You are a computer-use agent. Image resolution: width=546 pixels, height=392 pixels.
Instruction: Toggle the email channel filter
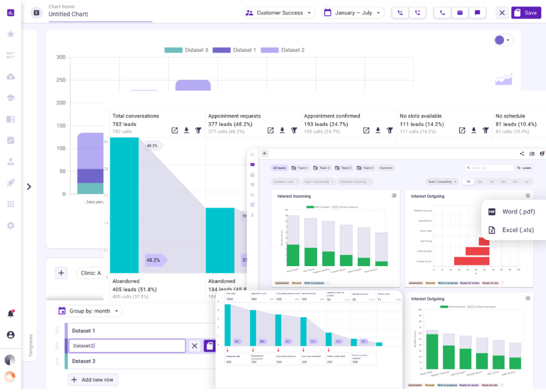click(x=460, y=13)
